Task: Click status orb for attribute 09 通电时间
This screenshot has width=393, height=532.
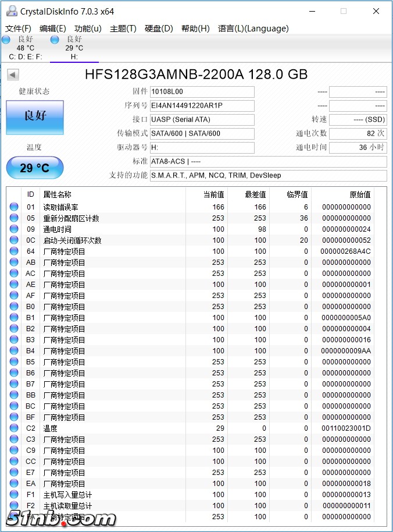Action: pos(14,229)
